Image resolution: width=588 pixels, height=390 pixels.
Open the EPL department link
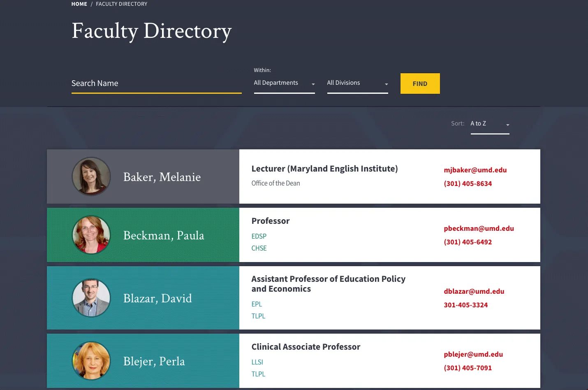tap(257, 304)
